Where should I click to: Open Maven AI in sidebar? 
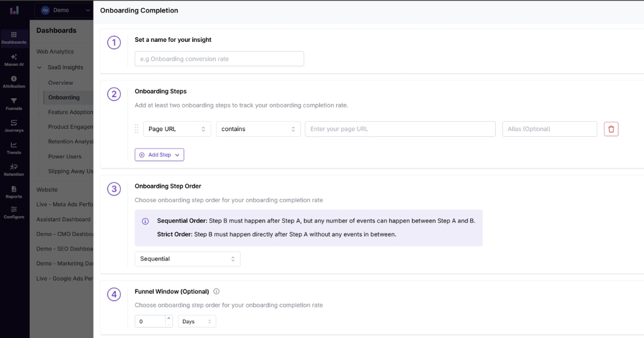14,60
